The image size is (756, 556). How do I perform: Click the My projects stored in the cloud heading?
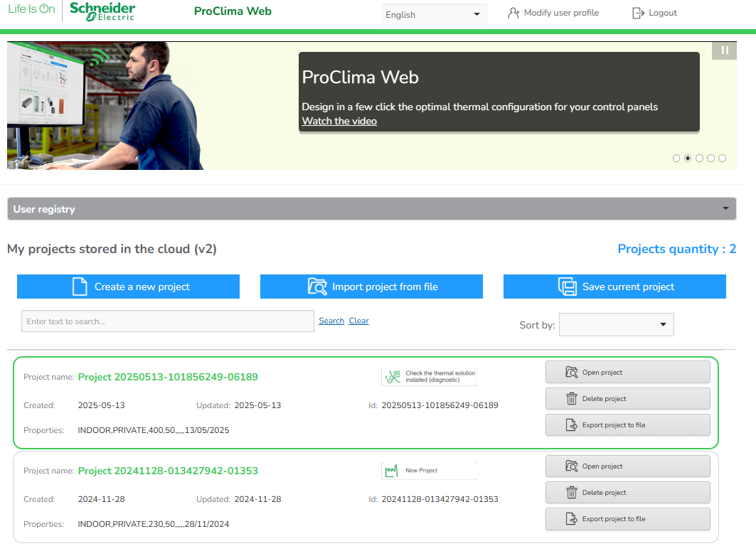pos(112,249)
